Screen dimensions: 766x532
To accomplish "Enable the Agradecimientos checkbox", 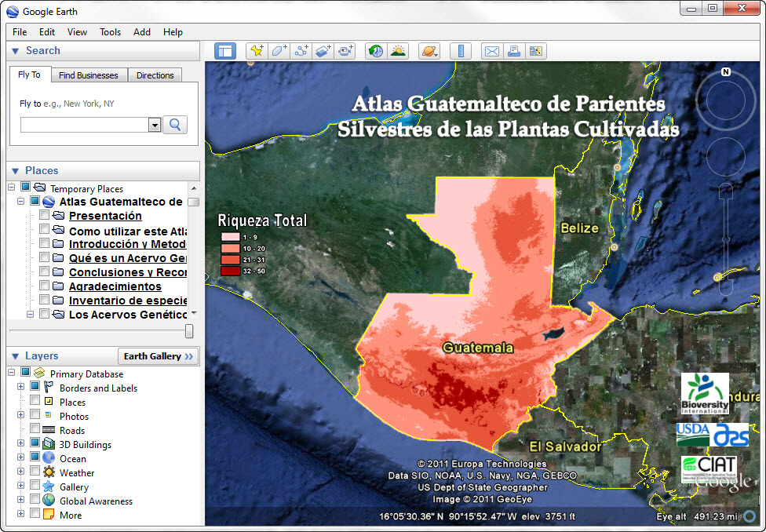I will [45, 286].
